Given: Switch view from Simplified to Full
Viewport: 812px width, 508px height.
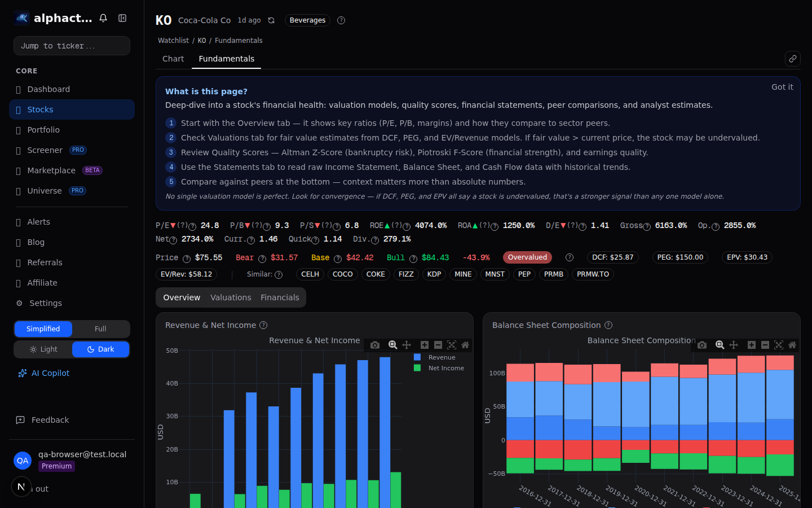Looking at the screenshot, I should point(100,329).
